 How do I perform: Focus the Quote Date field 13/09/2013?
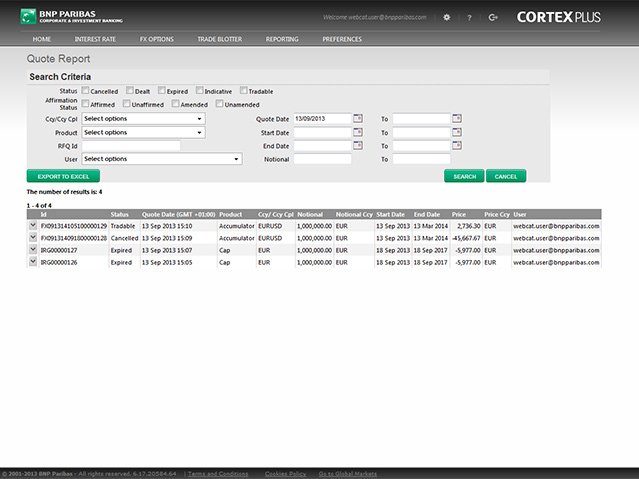322,119
